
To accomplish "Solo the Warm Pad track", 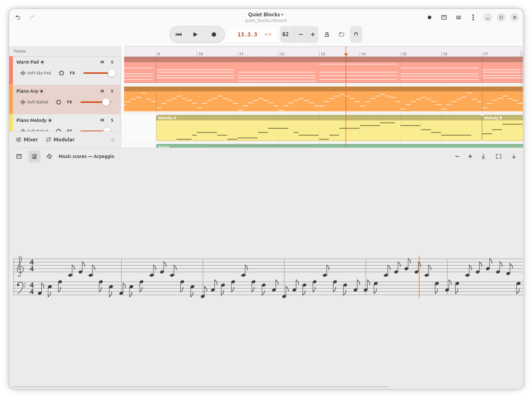I will [112, 62].
